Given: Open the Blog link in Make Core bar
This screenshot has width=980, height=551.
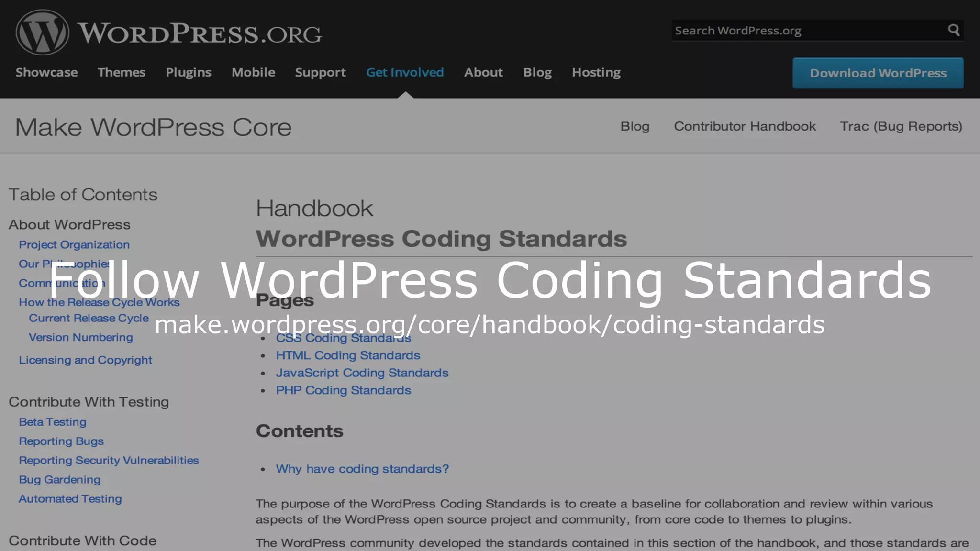Looking at the screenshot, I should [635, 126].
